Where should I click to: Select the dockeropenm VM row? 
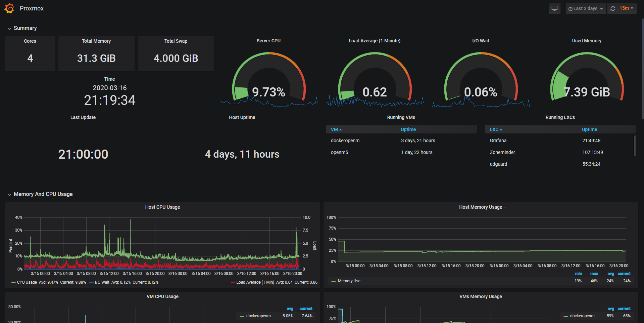(401, 140)
